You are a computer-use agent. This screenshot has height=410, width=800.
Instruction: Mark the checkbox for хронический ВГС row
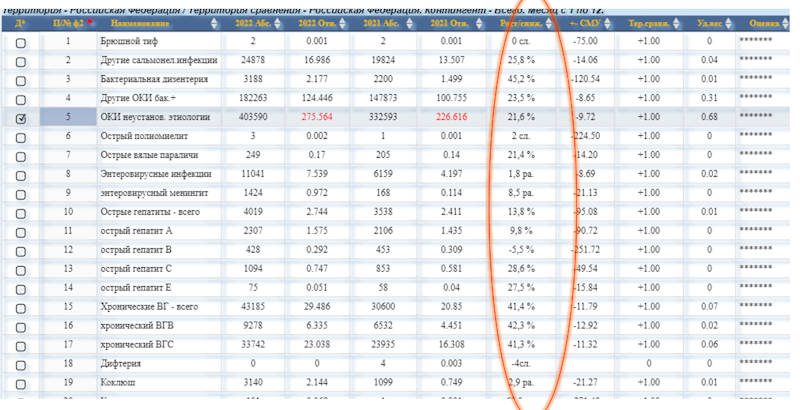click(21, 345)
